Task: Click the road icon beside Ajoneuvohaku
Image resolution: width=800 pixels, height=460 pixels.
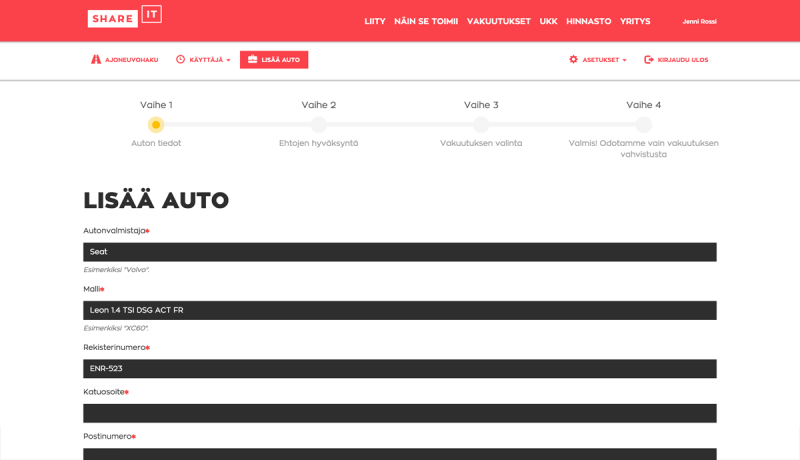Action: [96, 60]
